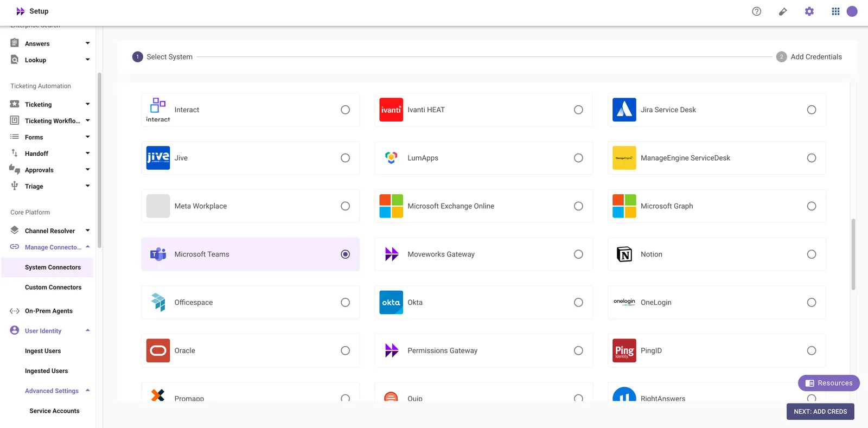Click the LumApps logo icon
This screenshot has height=428, width=868.
point(391,158)
